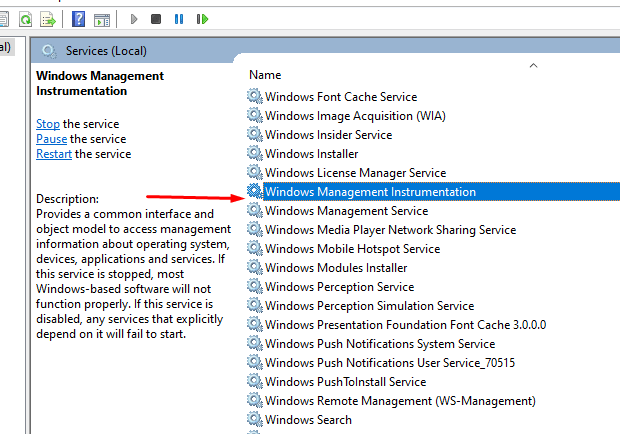The height and width of the screenshot is (434, 620).
Task: Click gear icon beside Windows PushToInstall Service
Action: point(254,382)
